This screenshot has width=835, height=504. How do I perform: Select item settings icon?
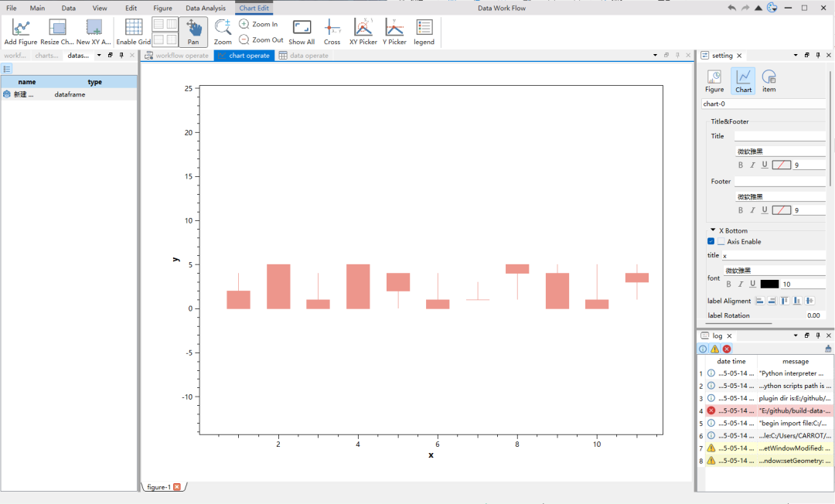click(x=769, y=81)
